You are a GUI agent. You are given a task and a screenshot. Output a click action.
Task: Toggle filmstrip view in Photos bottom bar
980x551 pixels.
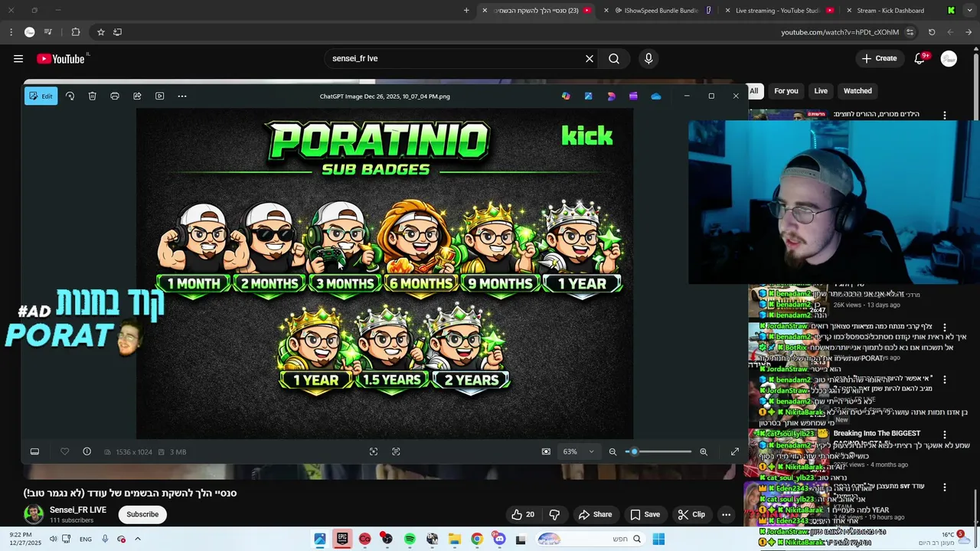pyautogui.click(x=34, y=452)
